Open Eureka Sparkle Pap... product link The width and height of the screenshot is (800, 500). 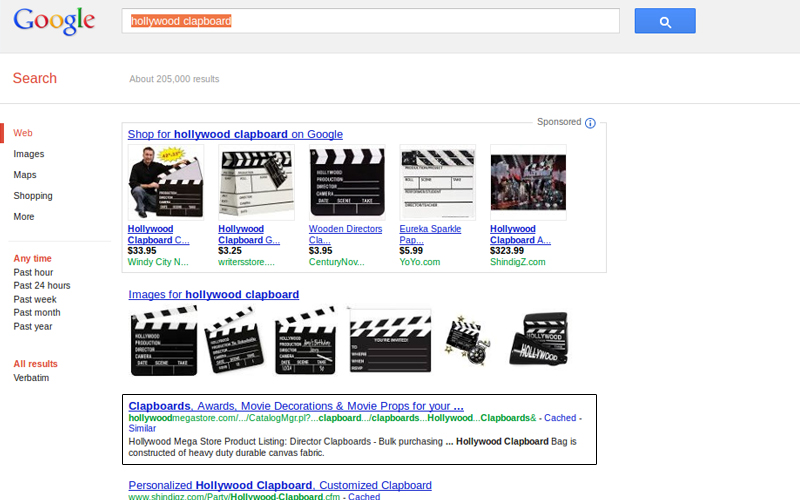[430, 234]
